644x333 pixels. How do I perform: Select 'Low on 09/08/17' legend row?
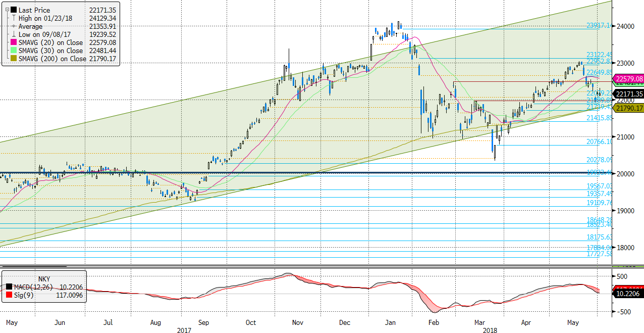pos(43,34)
